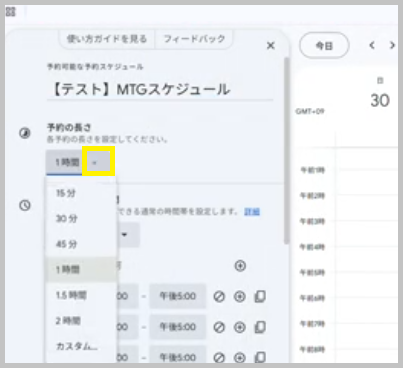
Task: Choose 45分 from the duration list
Action: click(x=80, y=244)
